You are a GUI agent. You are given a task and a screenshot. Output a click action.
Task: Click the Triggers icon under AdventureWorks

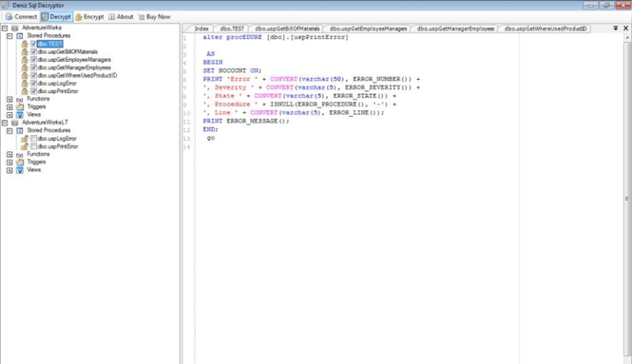click(x=20, y=106)
